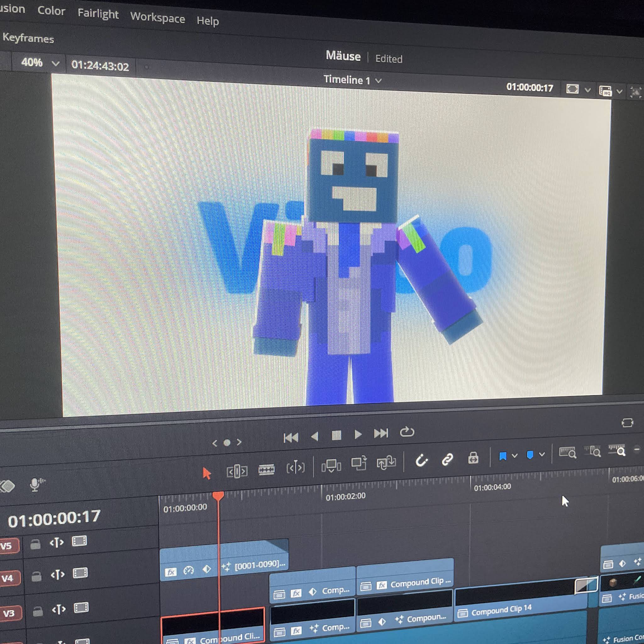Open the Flag color dropdown arrow
Viewport: 644px width, 644px height.
point(515,455)
